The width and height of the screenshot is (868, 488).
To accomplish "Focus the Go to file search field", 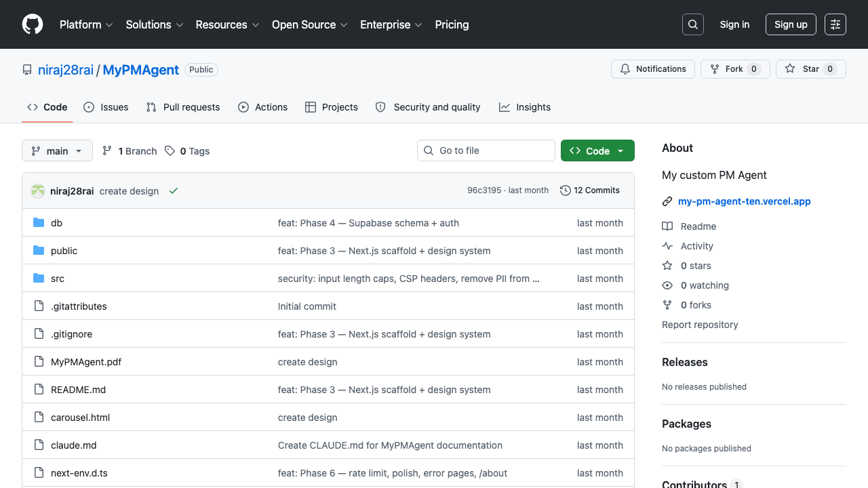I will click(486, 150).
